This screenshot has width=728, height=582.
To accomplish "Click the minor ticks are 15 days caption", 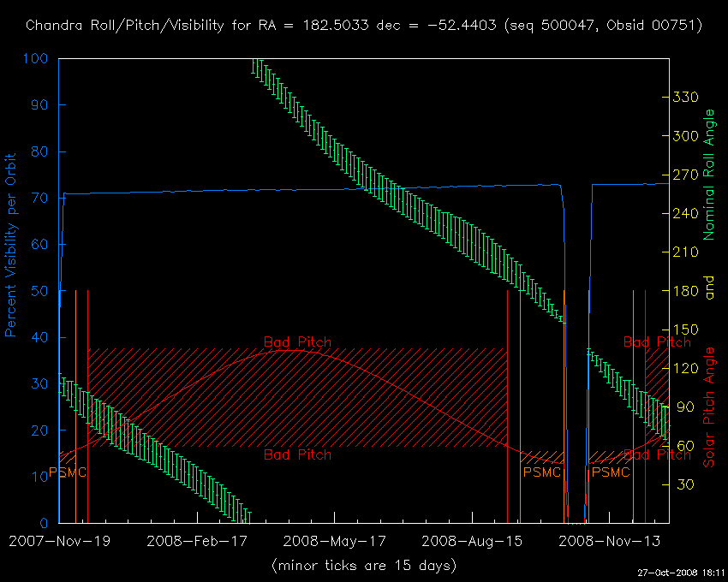I will pos(363,566).
